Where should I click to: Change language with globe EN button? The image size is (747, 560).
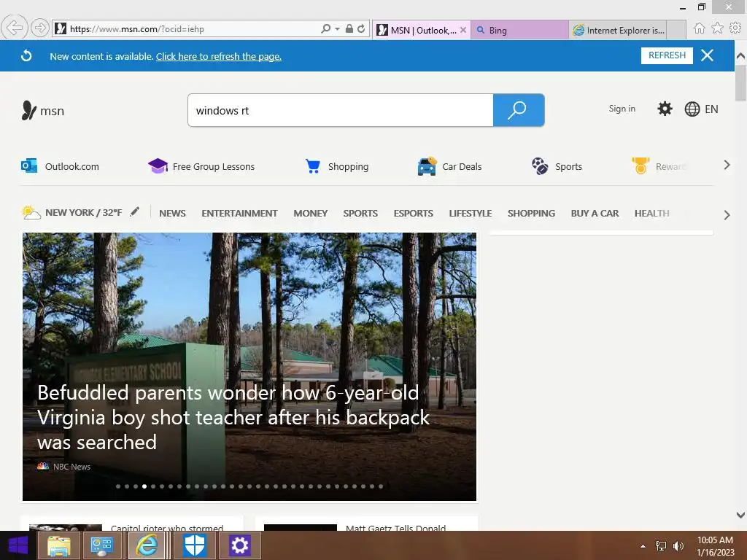point(701,109)
